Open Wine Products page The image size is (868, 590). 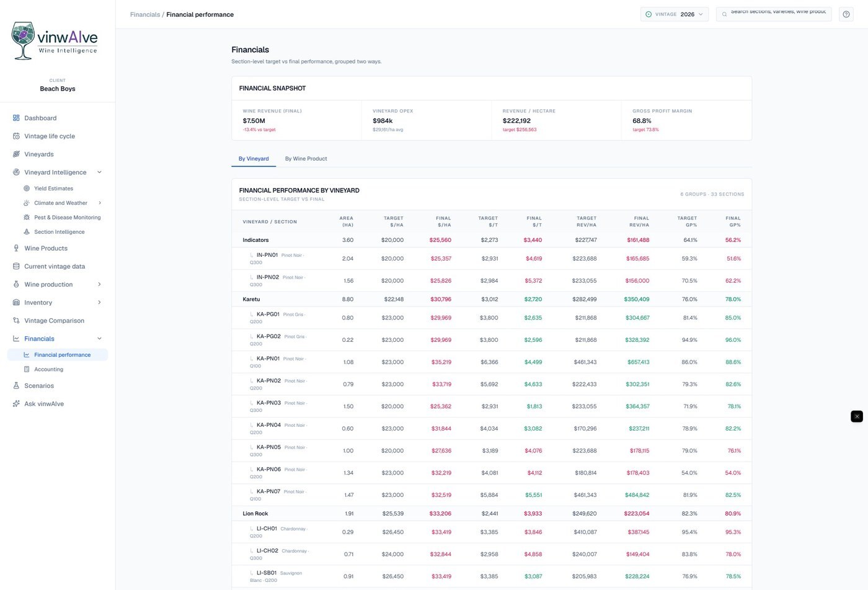57,248
